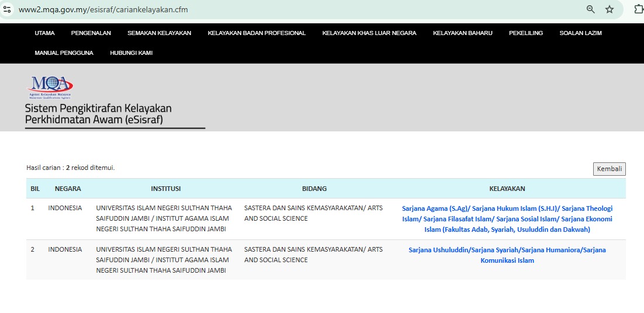
Task: Open KELAYAKAN BADAN PROFESIONAL menu
Action: click(257, 33)
